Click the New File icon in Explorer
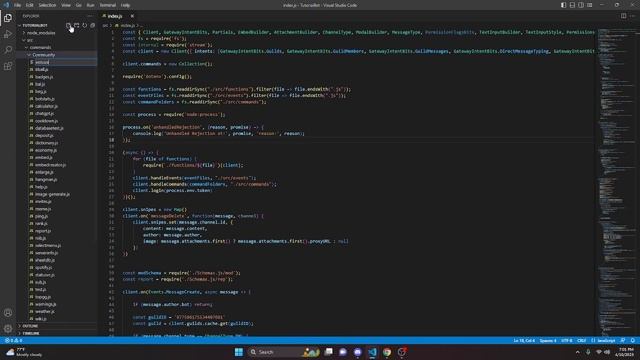This screenshot has width=640, height=360. [69, 25]
